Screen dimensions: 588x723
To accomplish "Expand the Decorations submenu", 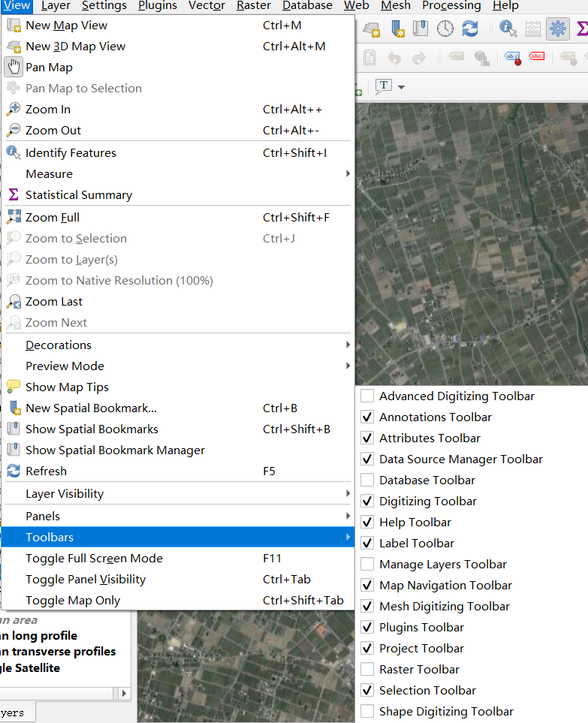I will (177, 345).
